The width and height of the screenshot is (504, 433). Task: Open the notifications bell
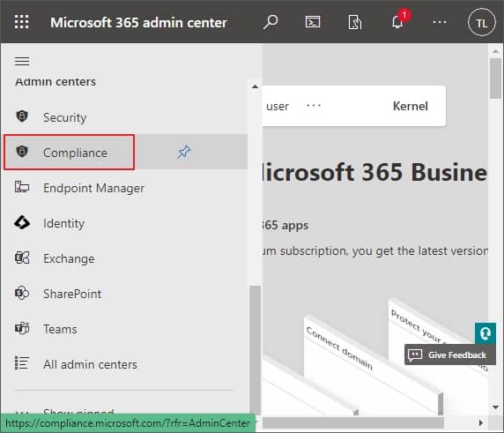pos(398,21)
